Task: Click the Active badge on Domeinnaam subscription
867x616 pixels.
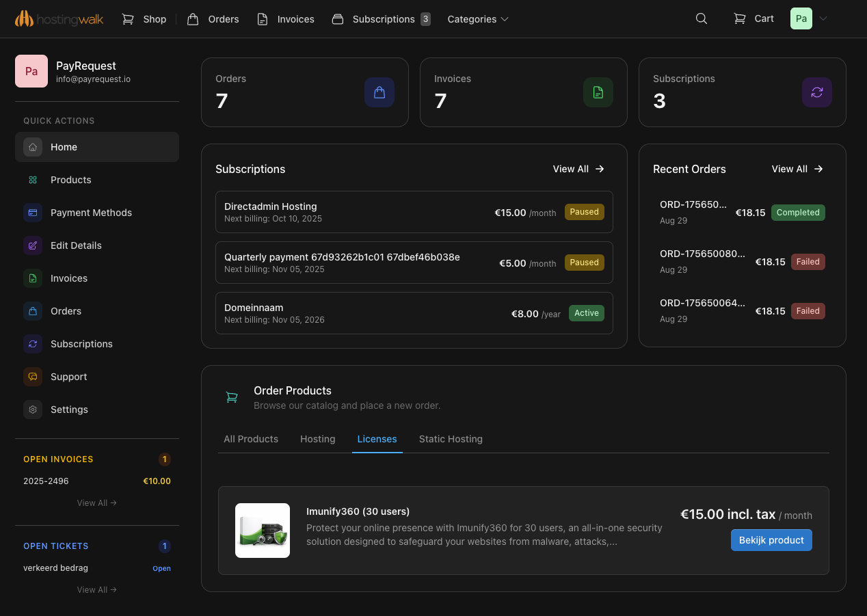Action: [x=586, y=312]
